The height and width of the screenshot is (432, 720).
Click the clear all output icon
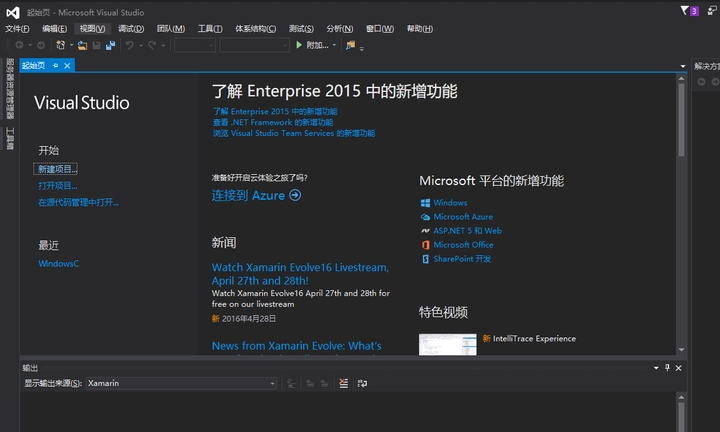pos(343,383)
